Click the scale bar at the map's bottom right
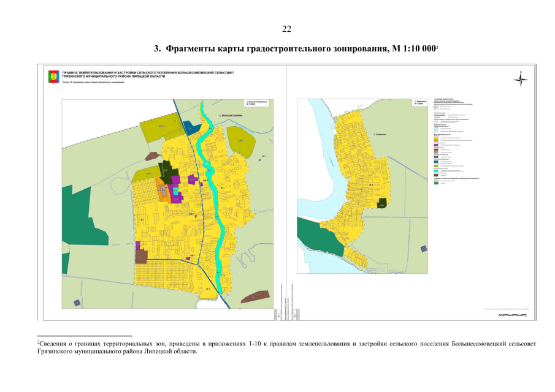Viewport: 555px width, 392px height. pos(513,315)
